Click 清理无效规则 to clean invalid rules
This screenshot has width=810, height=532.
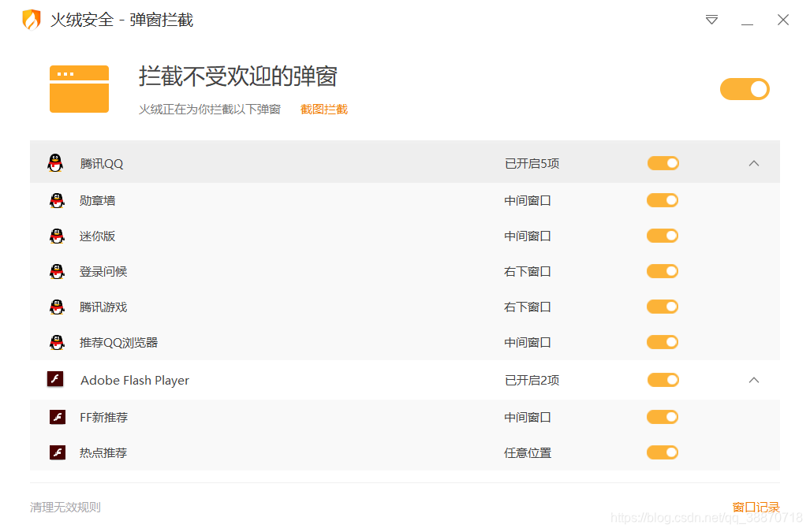tap(65, 507)
